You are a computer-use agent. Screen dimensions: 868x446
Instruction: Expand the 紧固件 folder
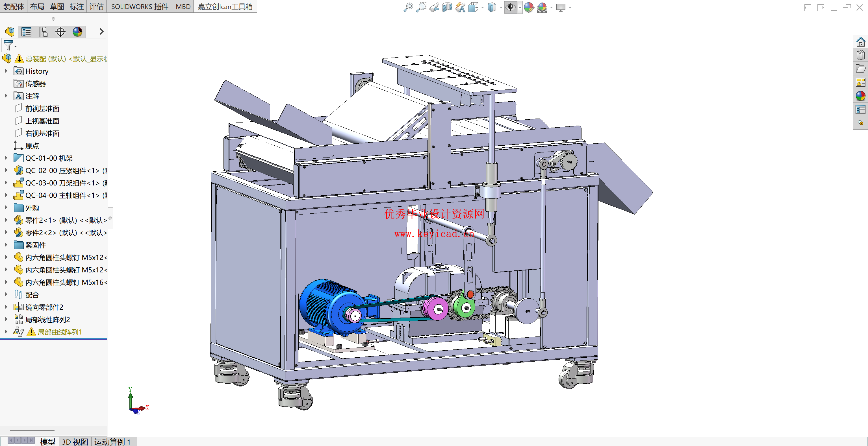click(x=6, y=245)
